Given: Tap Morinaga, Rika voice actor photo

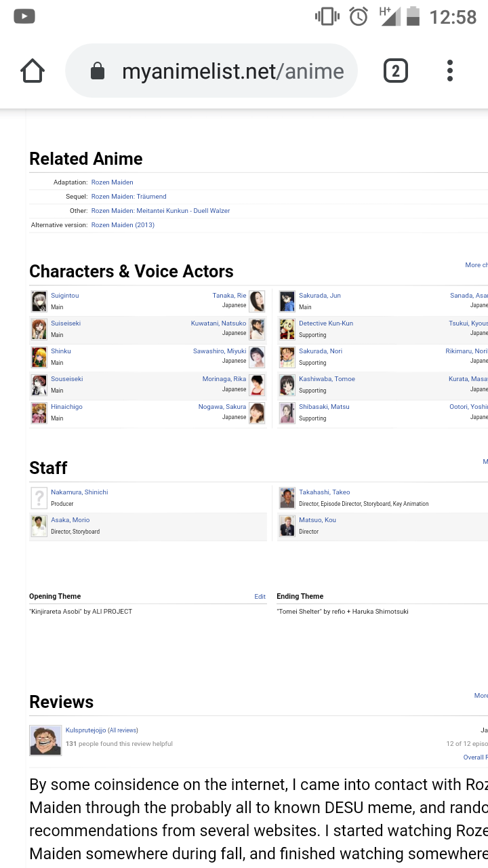Looking at the screenshot, I should point(257,384).
